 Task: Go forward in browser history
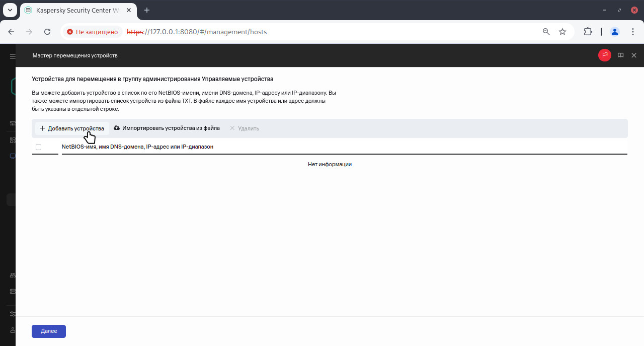coord(29,32)
